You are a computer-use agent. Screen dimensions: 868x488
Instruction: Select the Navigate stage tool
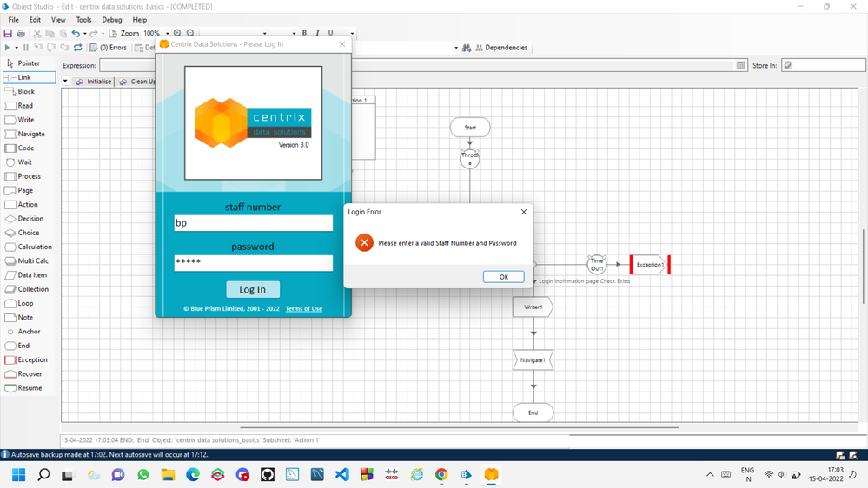[x=30, y=134]
